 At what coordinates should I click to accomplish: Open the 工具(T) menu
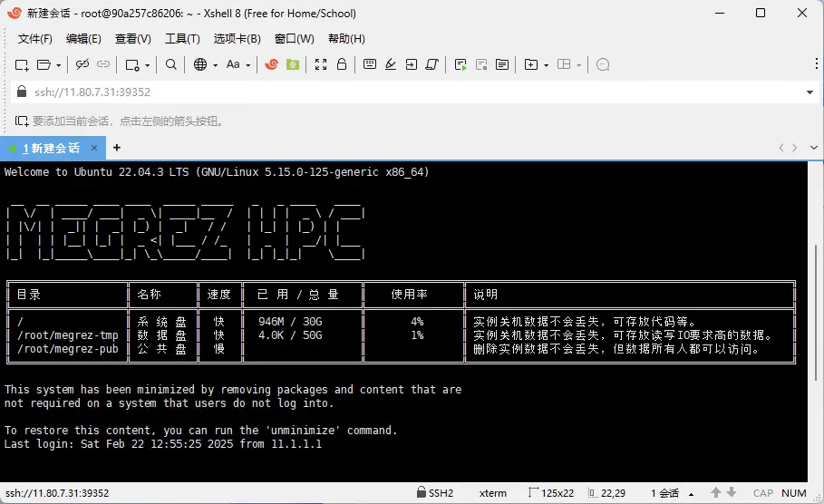[182, 39]
